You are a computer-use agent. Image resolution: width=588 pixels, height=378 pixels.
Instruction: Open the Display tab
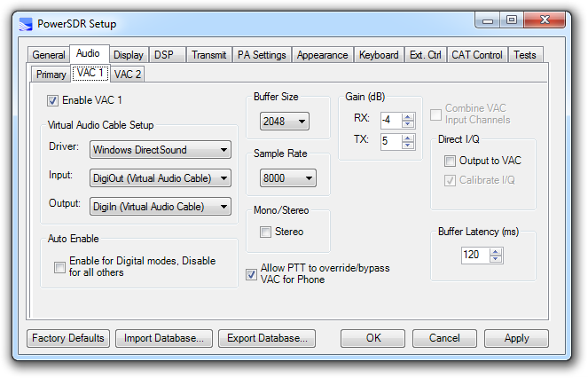(x=129, y=55)
